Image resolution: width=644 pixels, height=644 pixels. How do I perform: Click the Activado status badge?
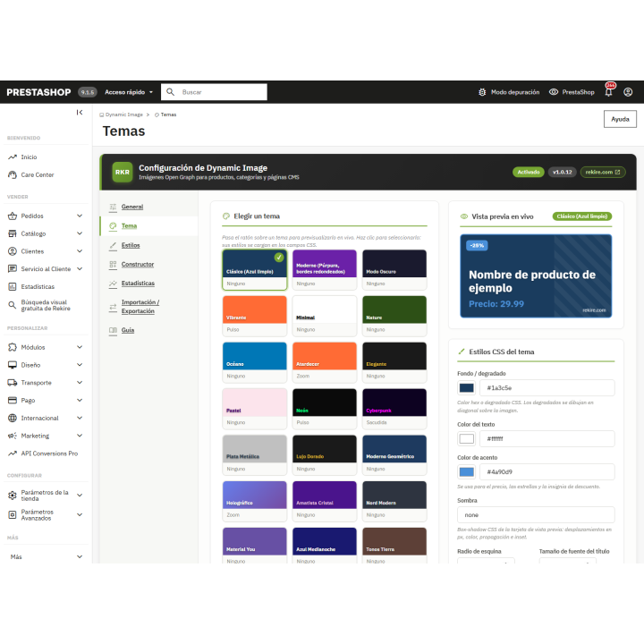tap(529, 172)
